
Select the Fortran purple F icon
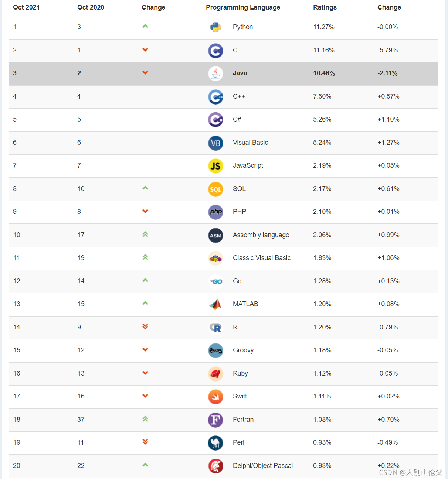(x=215, y=420)
